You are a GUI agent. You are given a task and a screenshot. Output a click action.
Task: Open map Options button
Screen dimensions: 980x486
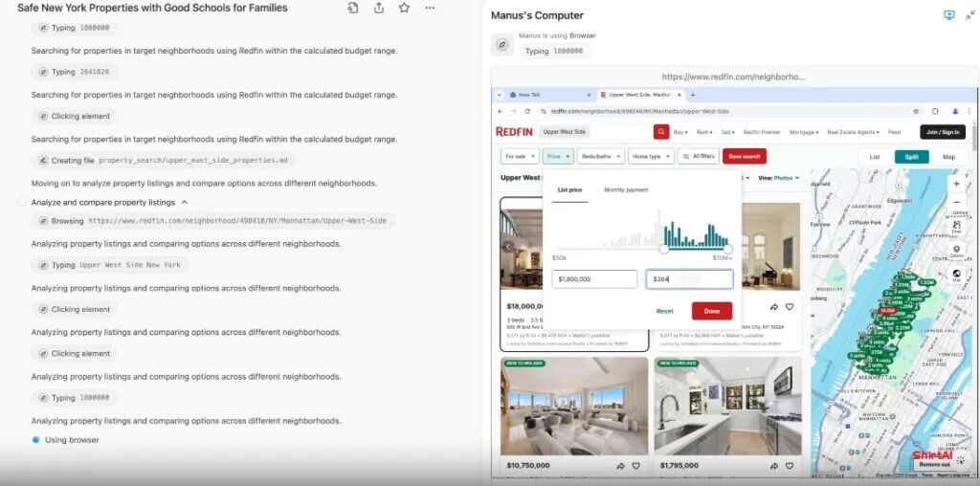(956, 251)
